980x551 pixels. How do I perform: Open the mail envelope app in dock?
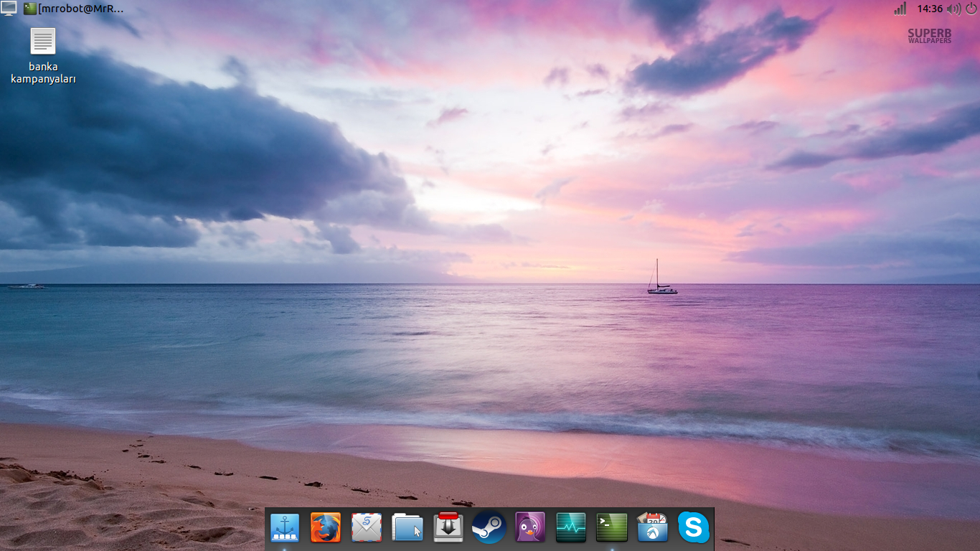367,528
